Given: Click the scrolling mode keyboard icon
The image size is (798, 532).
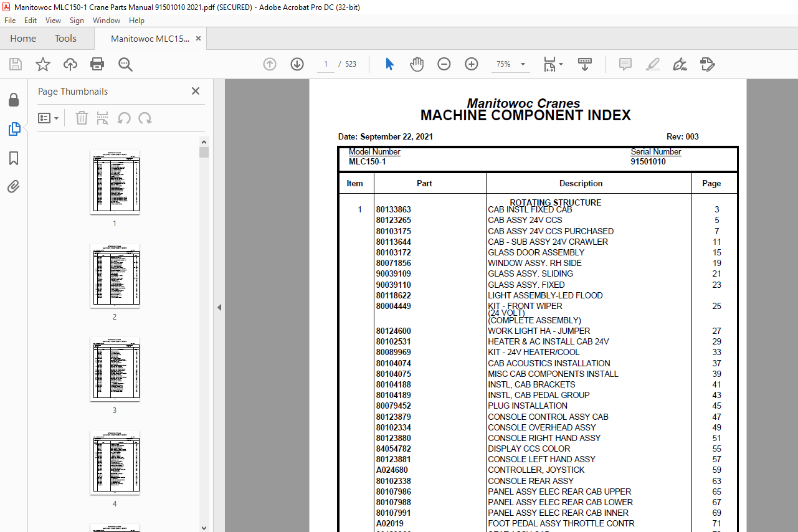Looking at the screenshot, I should point(585,64).
